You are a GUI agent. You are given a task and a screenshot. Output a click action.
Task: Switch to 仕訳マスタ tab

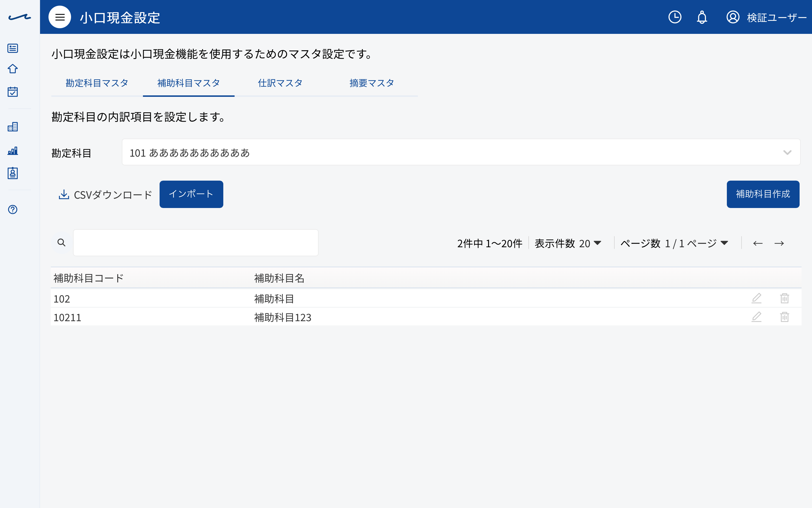click(280, 83)
